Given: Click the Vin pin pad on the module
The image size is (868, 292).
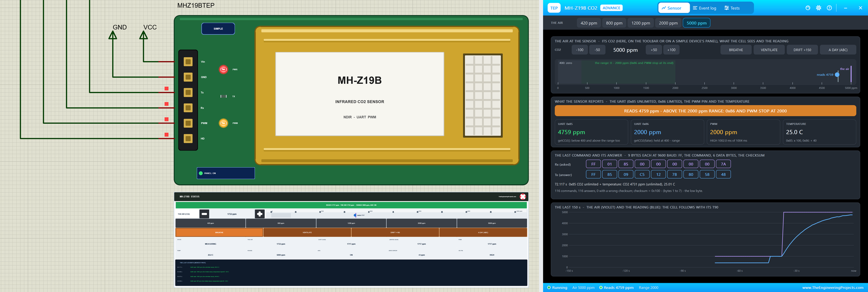Looking at the screenshot, I should coord(188,62).
